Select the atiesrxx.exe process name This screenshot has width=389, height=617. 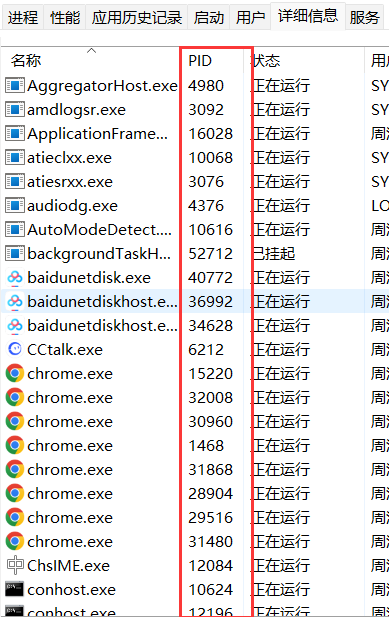(x=70, y=182)
